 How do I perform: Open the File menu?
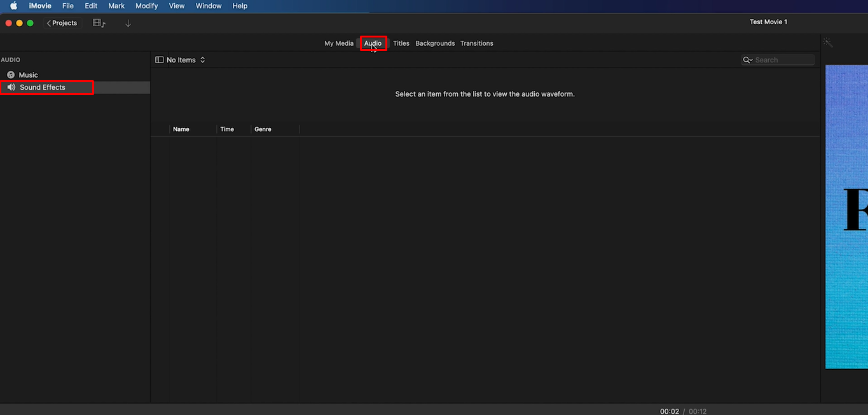[68, 6]
